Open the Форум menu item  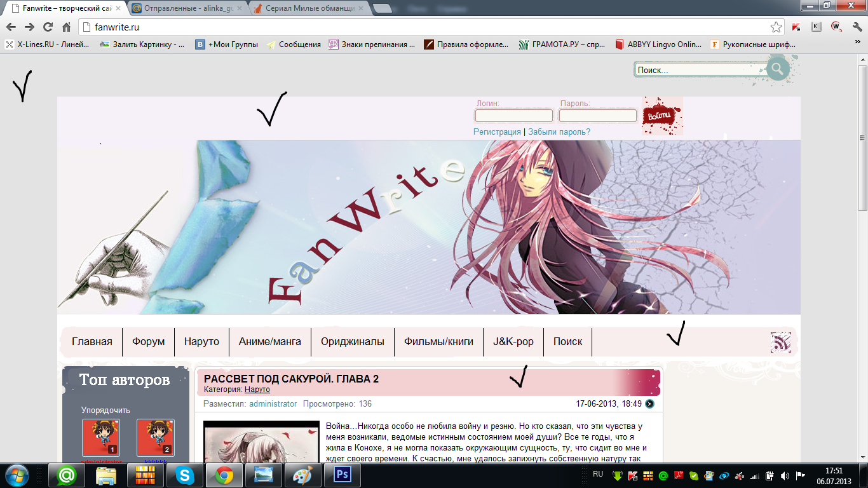(x=149, y=341)
